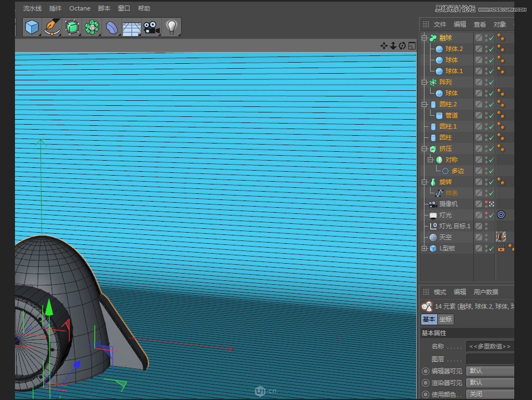Expand the L型板 tree item

423,248
